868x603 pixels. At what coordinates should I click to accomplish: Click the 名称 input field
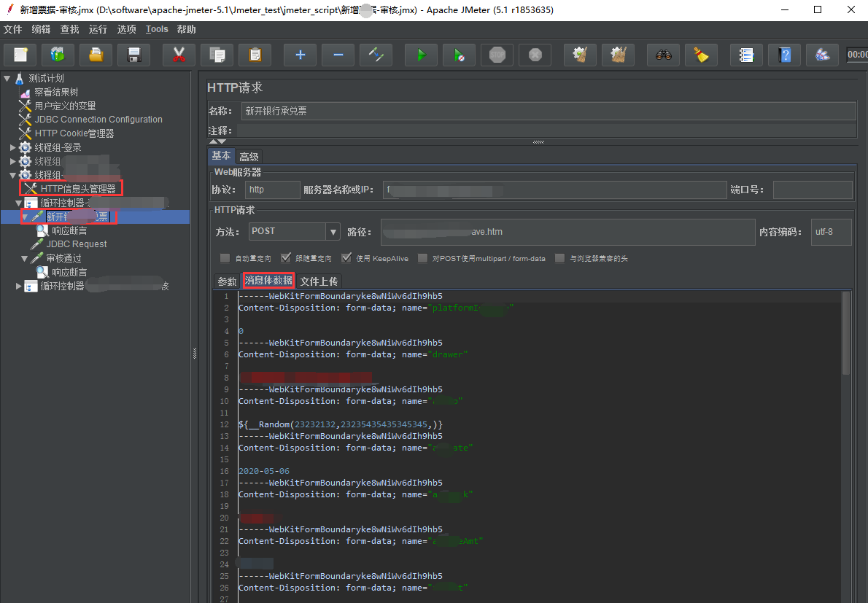pyautogui.click(x=549, y=112)
